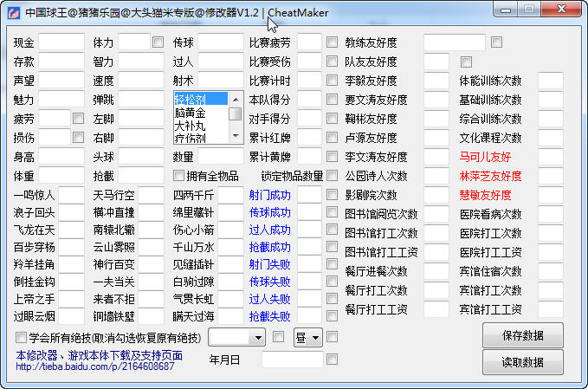Viewport: 588px width, 389px height.
Task: Click the 现金 input field
Action: coord(61,42)
